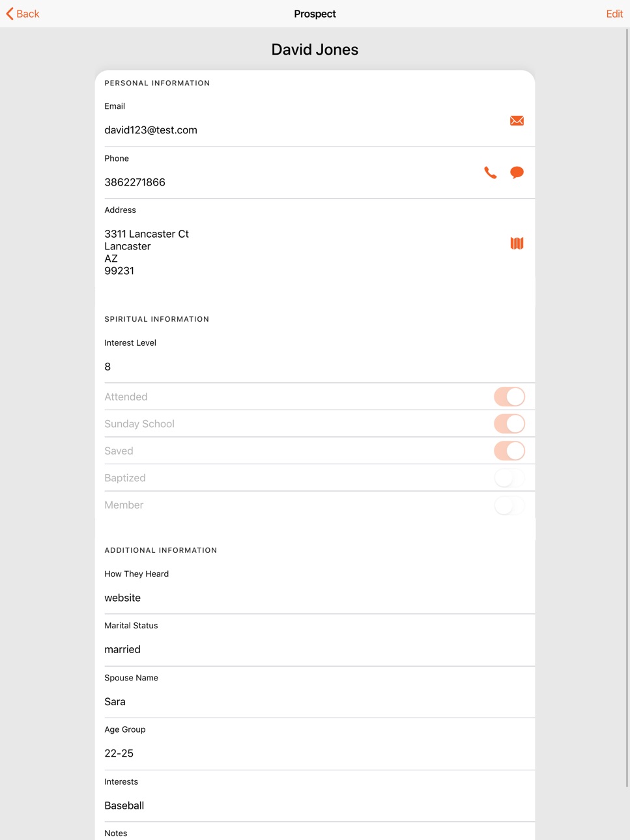
Task: Select the street address 3311 Lancaster Ct
Action: click(x=147, y=234)
